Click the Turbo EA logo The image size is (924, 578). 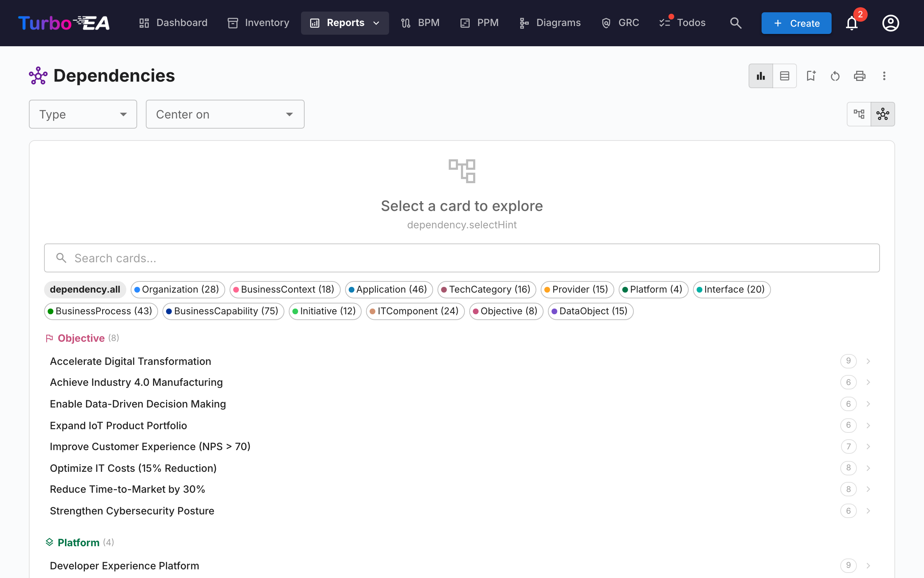pos(64,23)
